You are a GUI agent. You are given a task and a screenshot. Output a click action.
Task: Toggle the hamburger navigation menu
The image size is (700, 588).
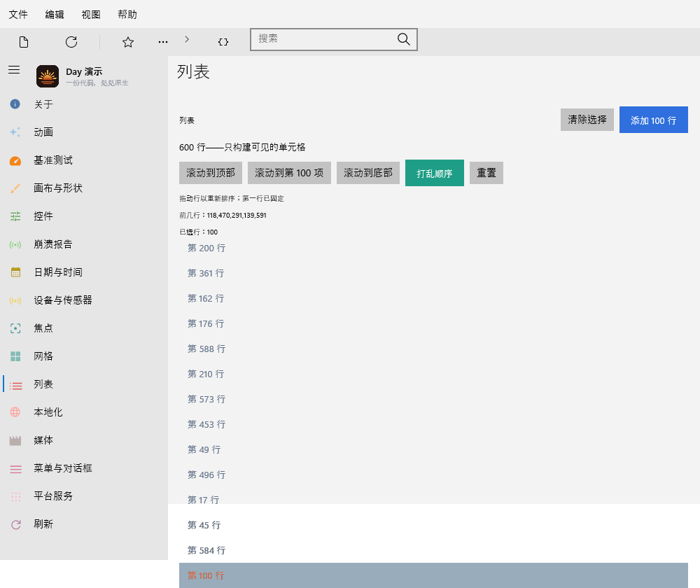click(x=14, y=69)
